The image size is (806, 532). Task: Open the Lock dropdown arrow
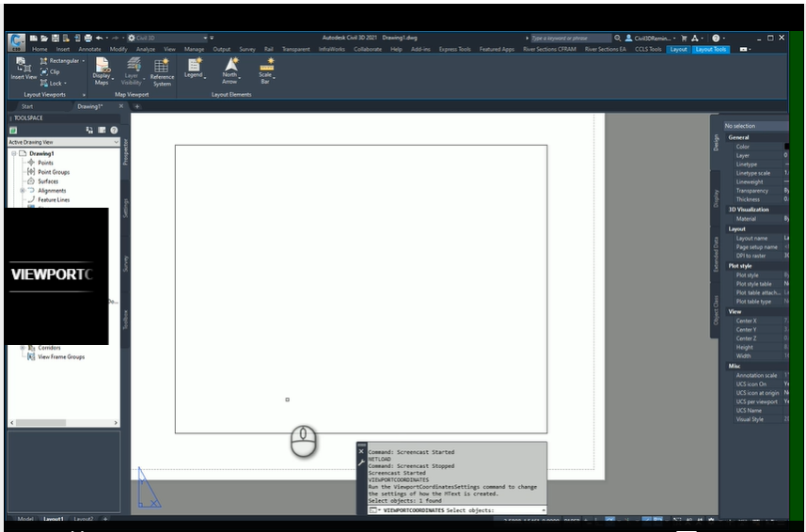(65, 84)
